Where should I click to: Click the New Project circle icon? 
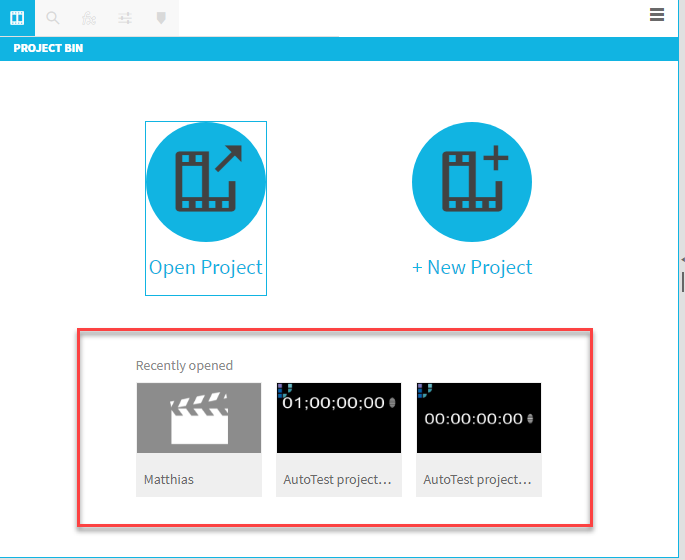[x=472, y=183]
